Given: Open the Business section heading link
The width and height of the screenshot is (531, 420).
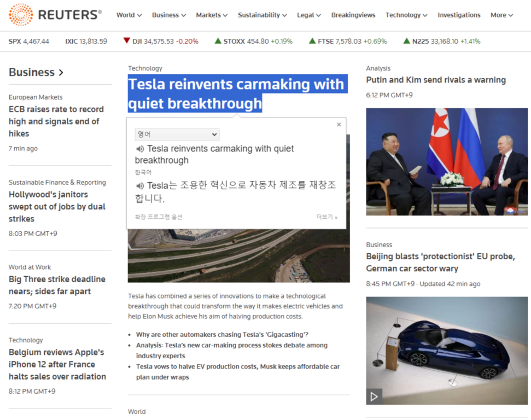Looking at the screenshot, I should click(36, 72).
